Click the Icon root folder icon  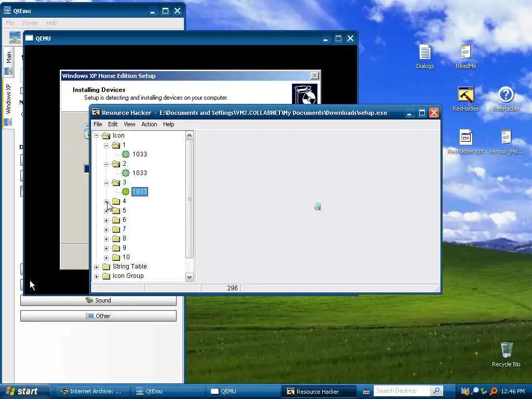point(106,136)
